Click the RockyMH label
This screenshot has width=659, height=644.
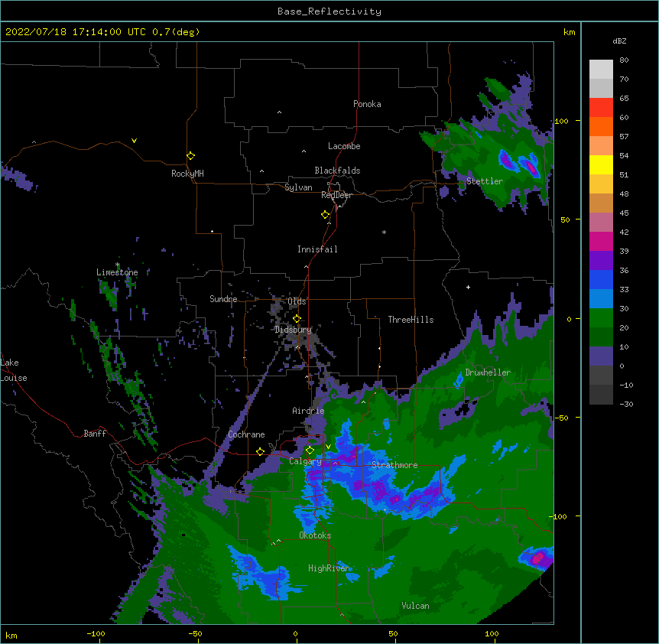187,174
